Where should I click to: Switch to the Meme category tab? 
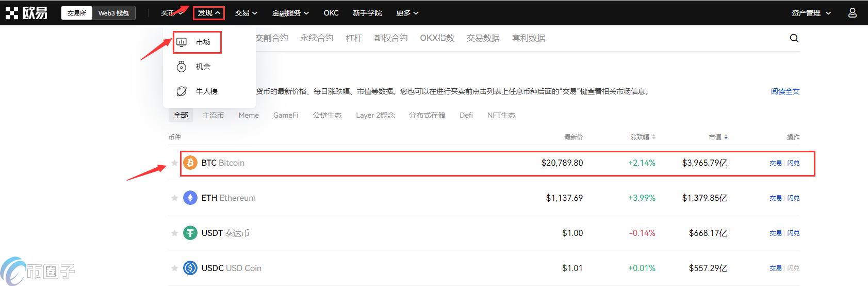click(x=249, y=115)
